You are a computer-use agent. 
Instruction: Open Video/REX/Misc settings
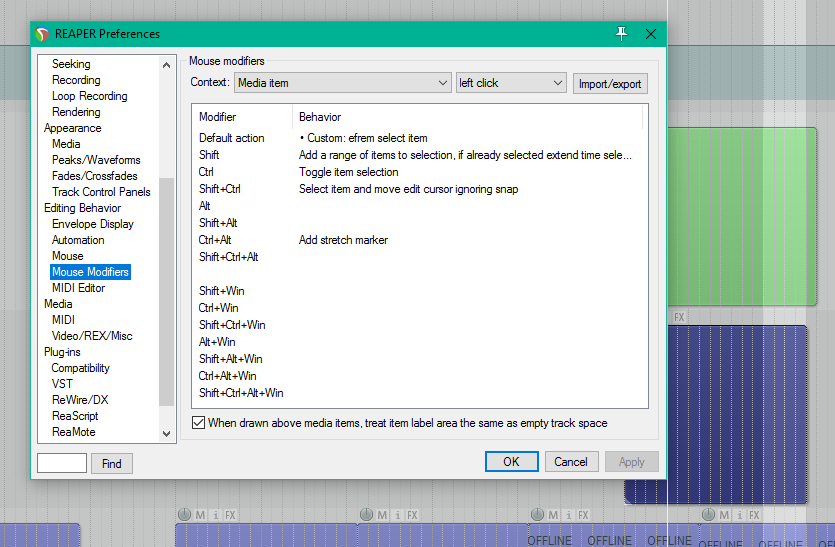[x=92, y=336]
